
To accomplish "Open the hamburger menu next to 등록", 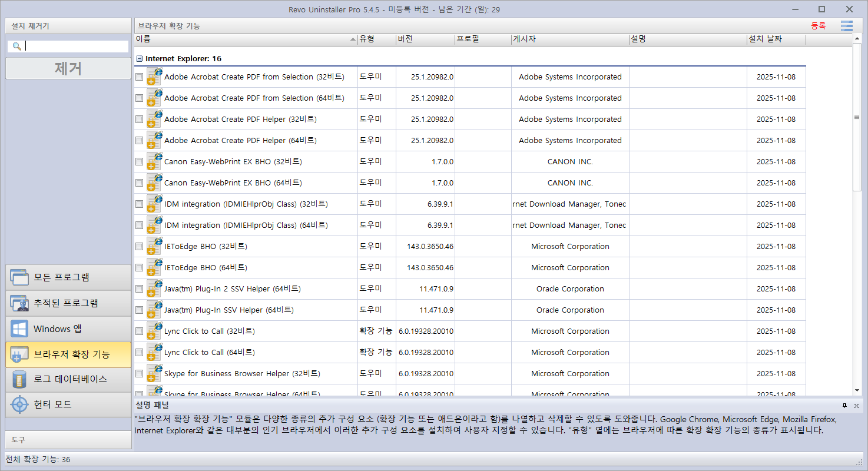I will point(847,26).
